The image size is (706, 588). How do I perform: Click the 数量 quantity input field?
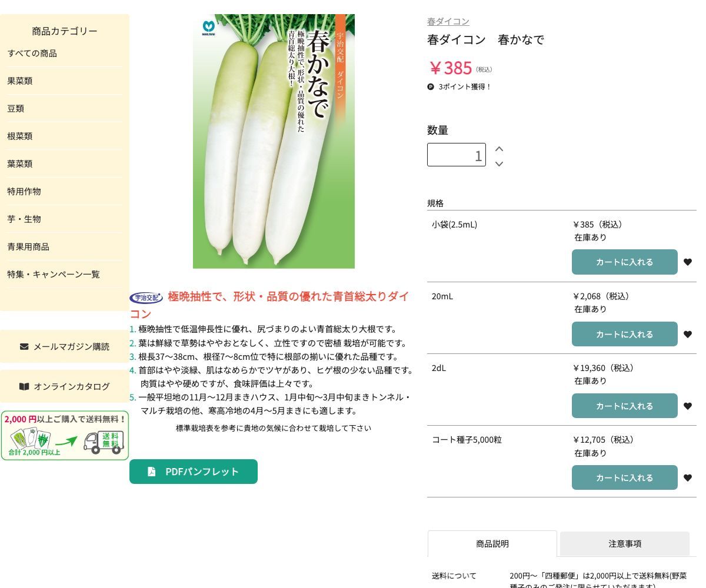point(457,155)
